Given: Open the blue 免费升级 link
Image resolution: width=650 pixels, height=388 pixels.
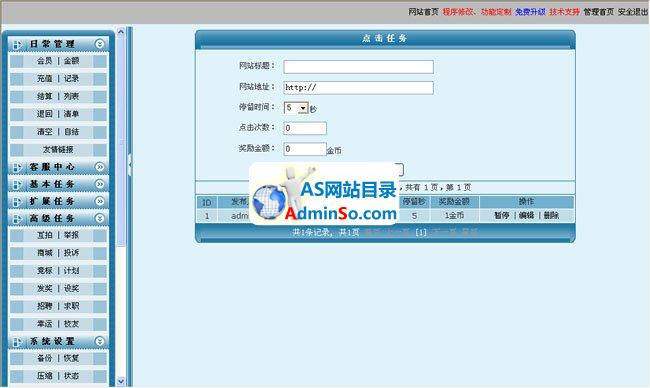Looking at the screenshot, I should point(530,12).
